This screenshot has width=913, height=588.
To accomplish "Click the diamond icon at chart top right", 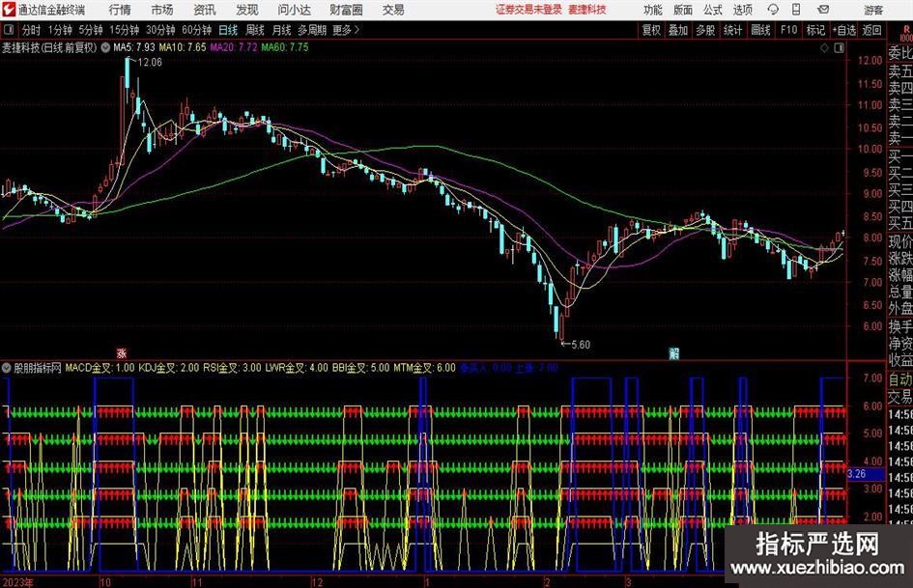I will coord(824,48).
